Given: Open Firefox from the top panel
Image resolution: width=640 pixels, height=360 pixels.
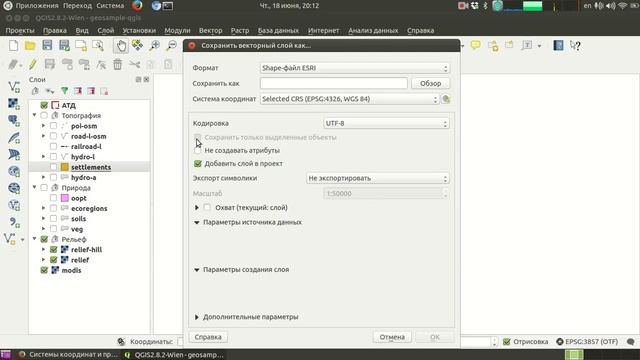Looking at the screenshot, I should [x=137, y=6].
